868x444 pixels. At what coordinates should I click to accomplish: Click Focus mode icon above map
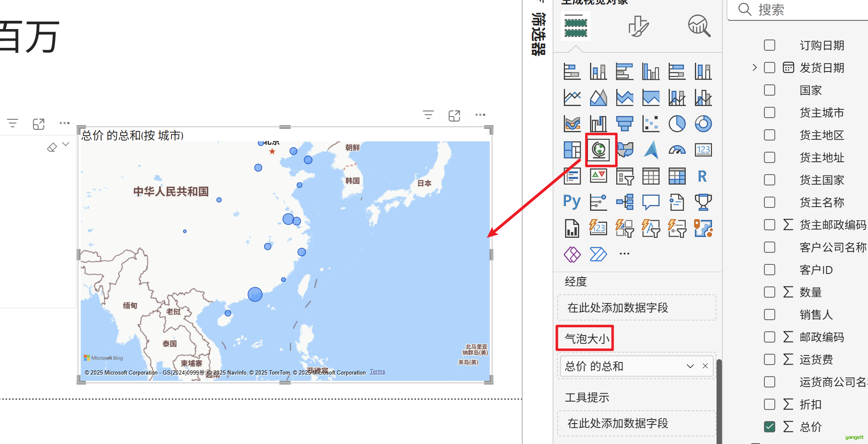pos(454,116)
